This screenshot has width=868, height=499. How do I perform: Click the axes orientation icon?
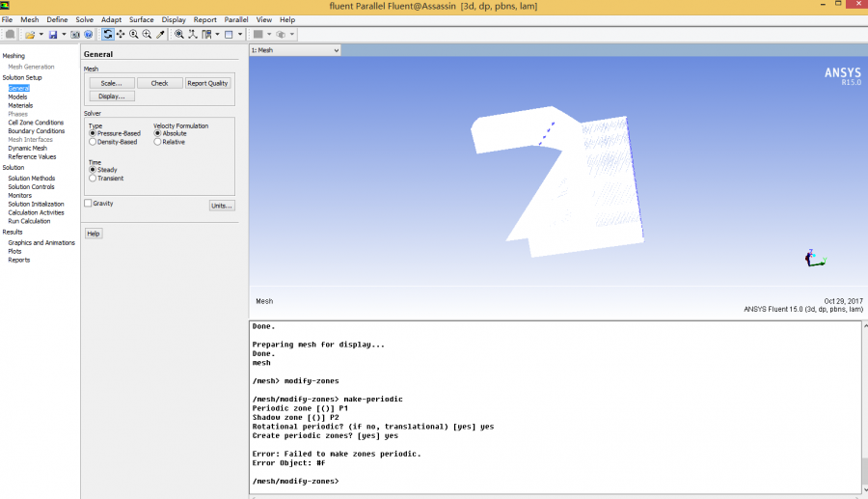pos(193,35)
